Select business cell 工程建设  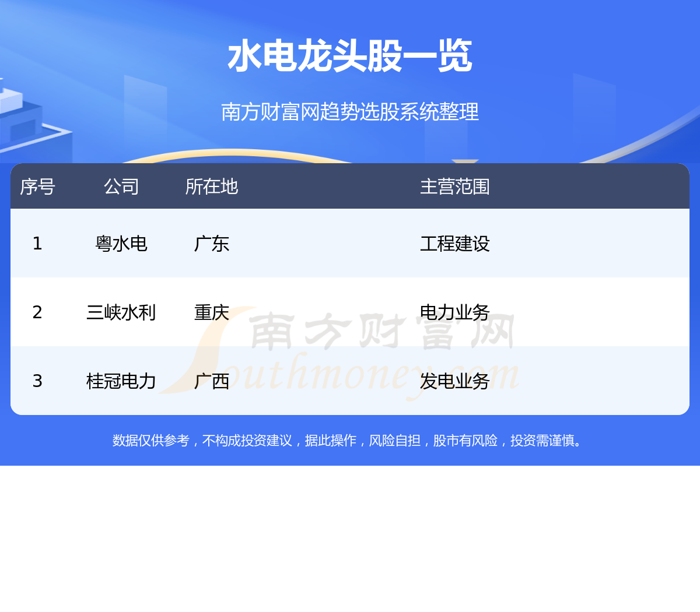[455, 243]
